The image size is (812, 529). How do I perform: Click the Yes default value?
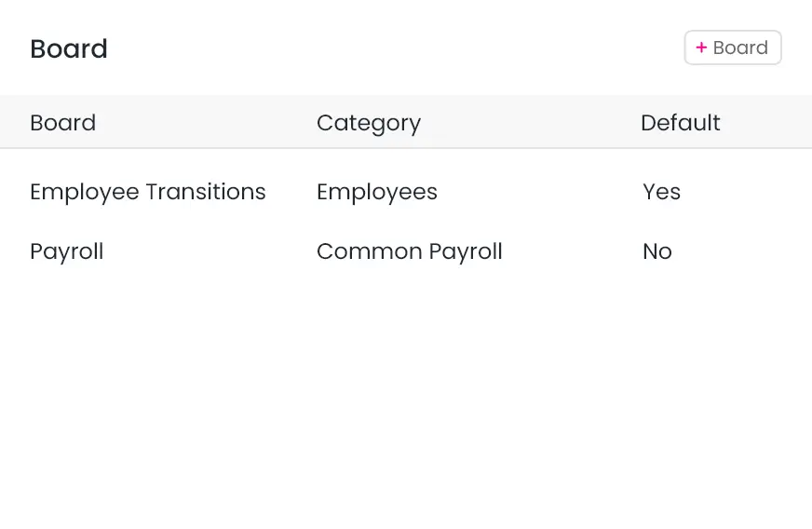(x=661, y=192)
